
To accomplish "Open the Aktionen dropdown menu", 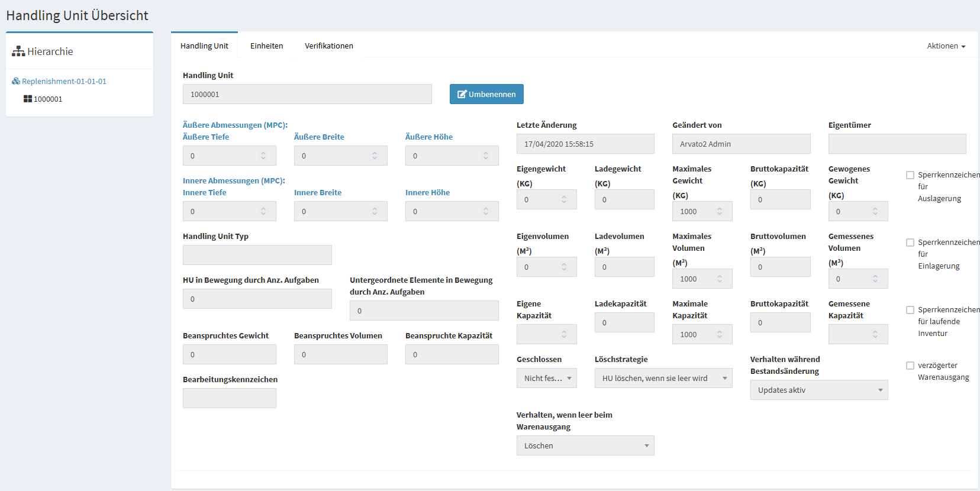I will click(x=946, y=46).
